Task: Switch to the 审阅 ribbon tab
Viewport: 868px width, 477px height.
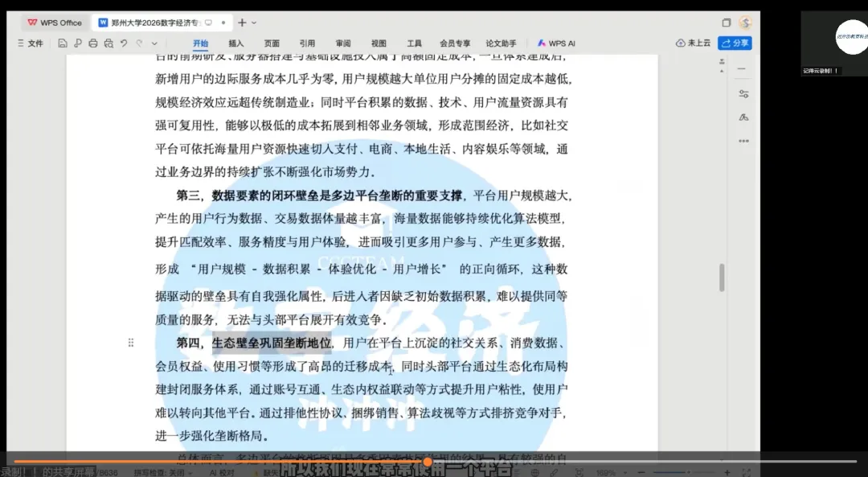Action: pos(342,43)
